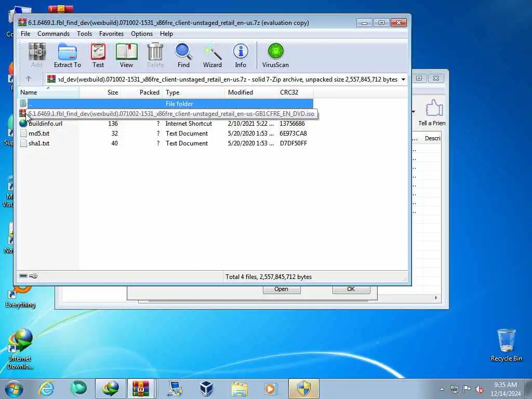
Task: Click the network tray icon
Action: (454, 389)
